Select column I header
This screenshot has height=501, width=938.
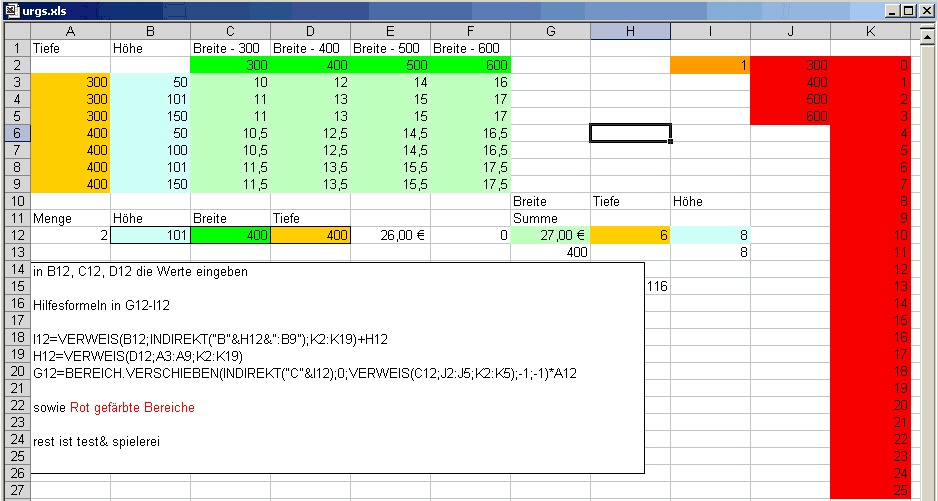tap(711, 31)
